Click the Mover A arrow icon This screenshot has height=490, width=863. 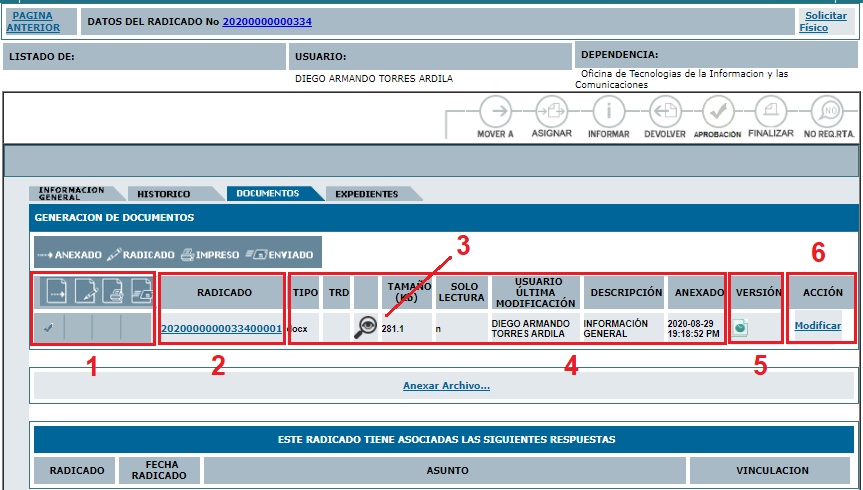[x=496, y=111]
